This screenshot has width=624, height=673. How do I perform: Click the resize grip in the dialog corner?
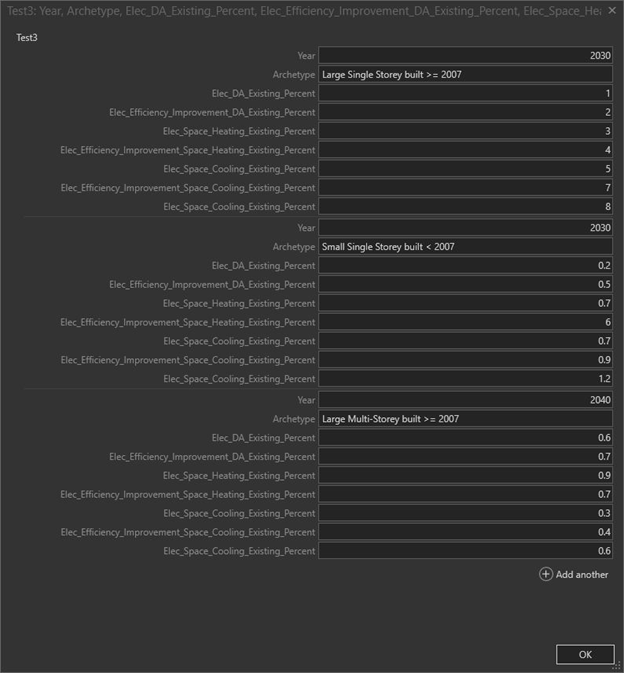click(x=617, y=665)
